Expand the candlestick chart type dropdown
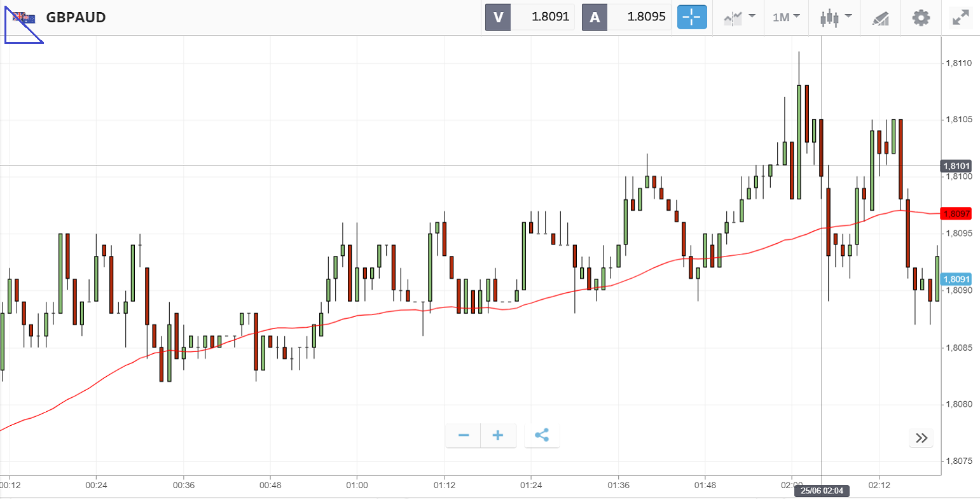Viewport: 980px width, 499px height. (836, 17)
